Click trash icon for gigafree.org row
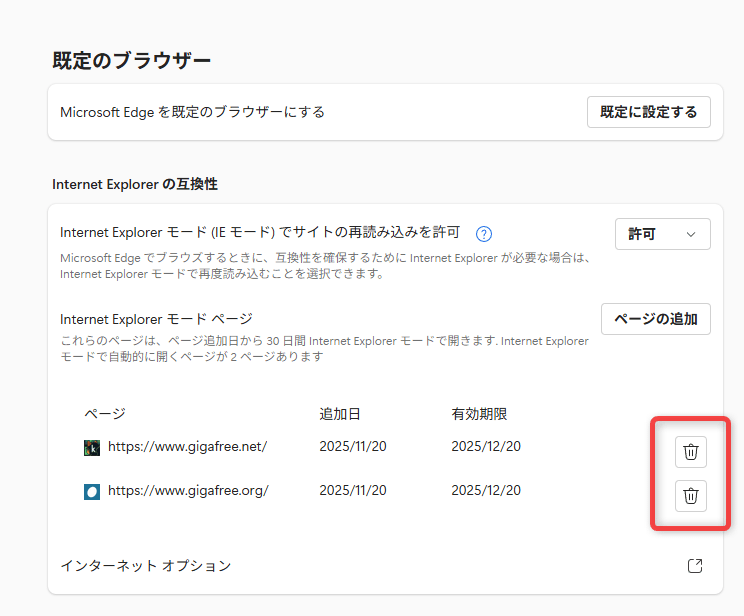 coord(690,495)
